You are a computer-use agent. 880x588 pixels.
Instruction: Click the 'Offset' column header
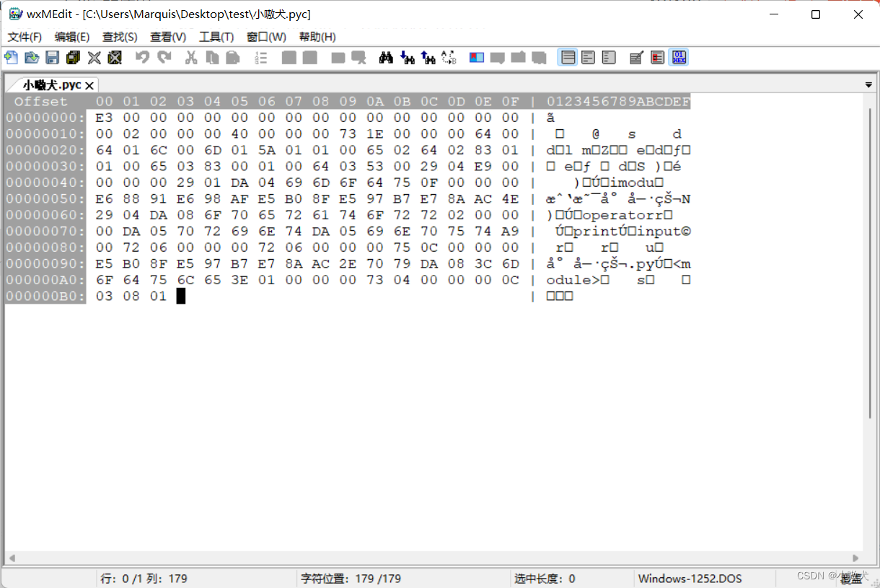pos(41,102)
